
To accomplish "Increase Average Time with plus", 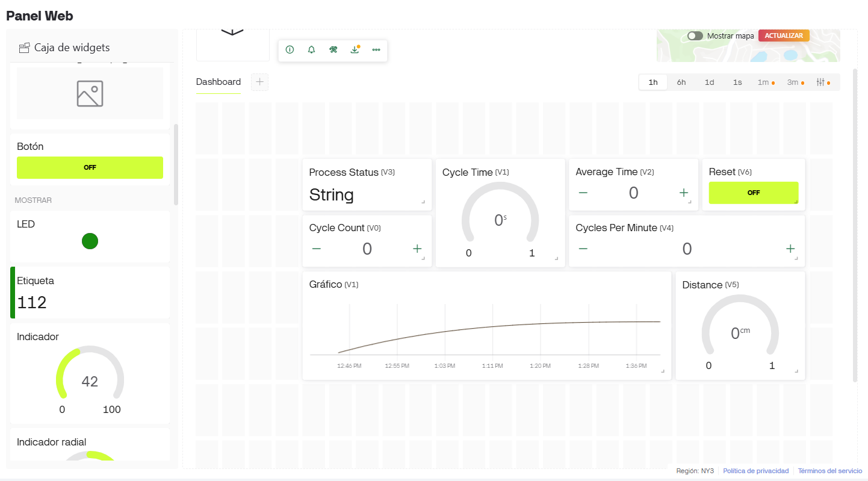I will (x=684, y=193).
